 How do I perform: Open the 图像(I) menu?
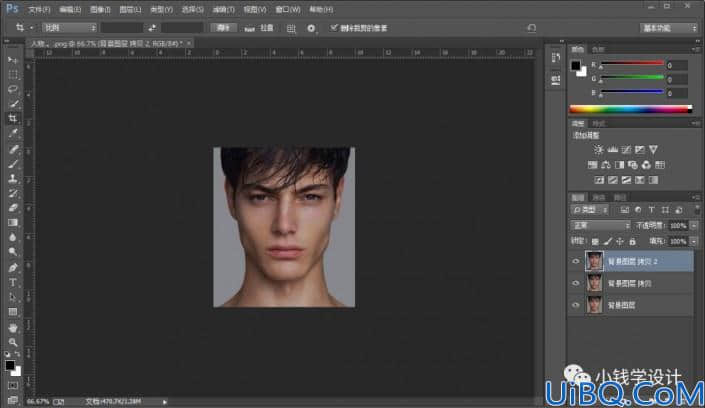[100, 9]
